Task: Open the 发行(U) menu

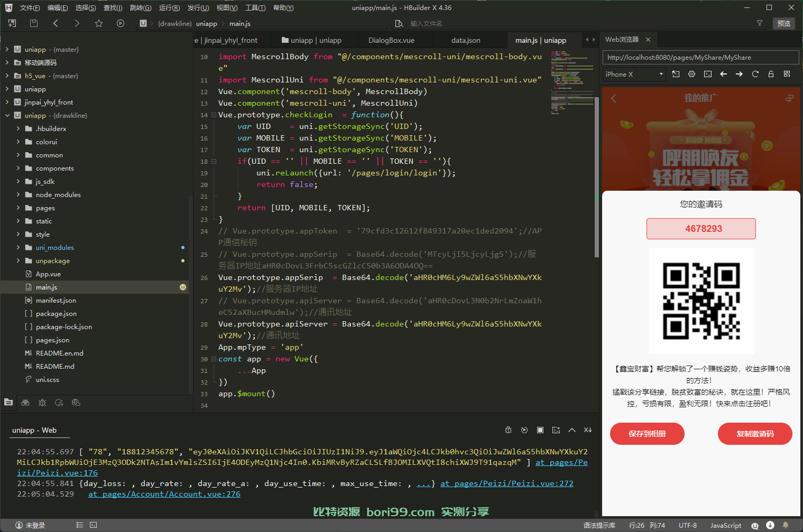Action: (x=198, y=8)
